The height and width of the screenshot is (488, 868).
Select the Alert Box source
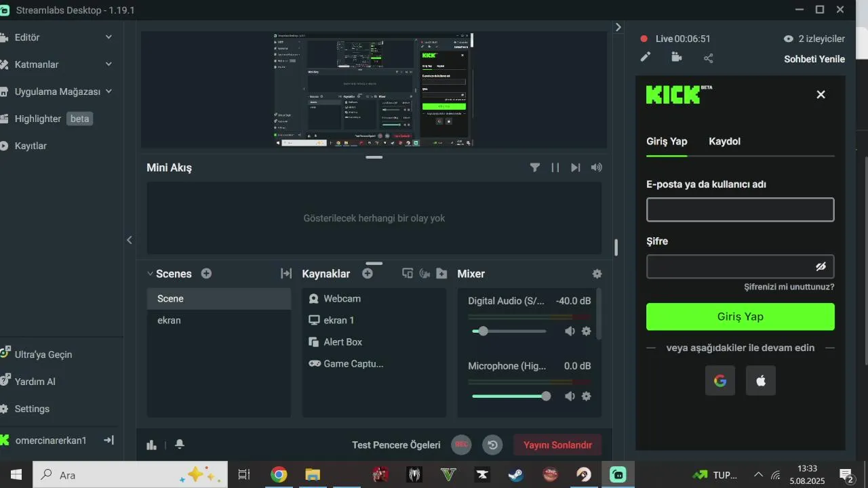(x=374, y=342)
